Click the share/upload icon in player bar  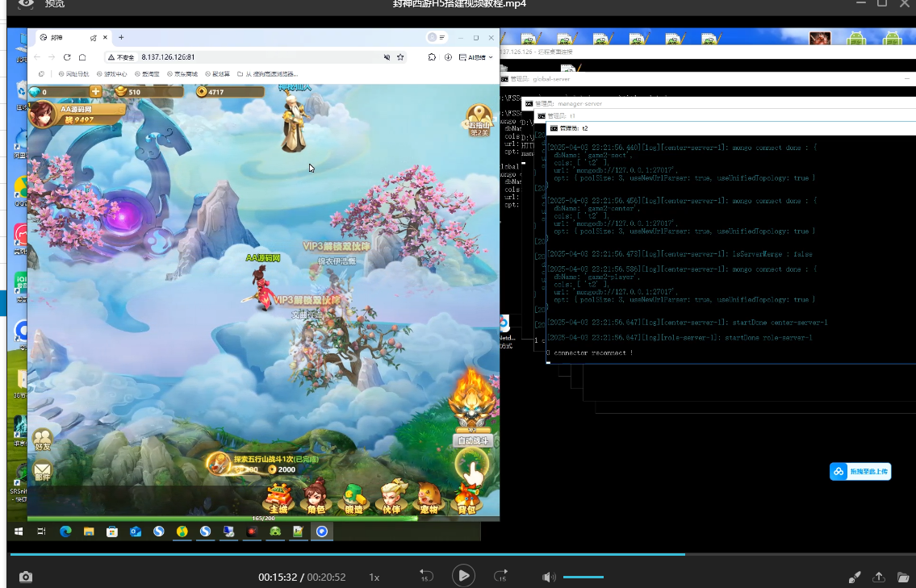[879, 578]
